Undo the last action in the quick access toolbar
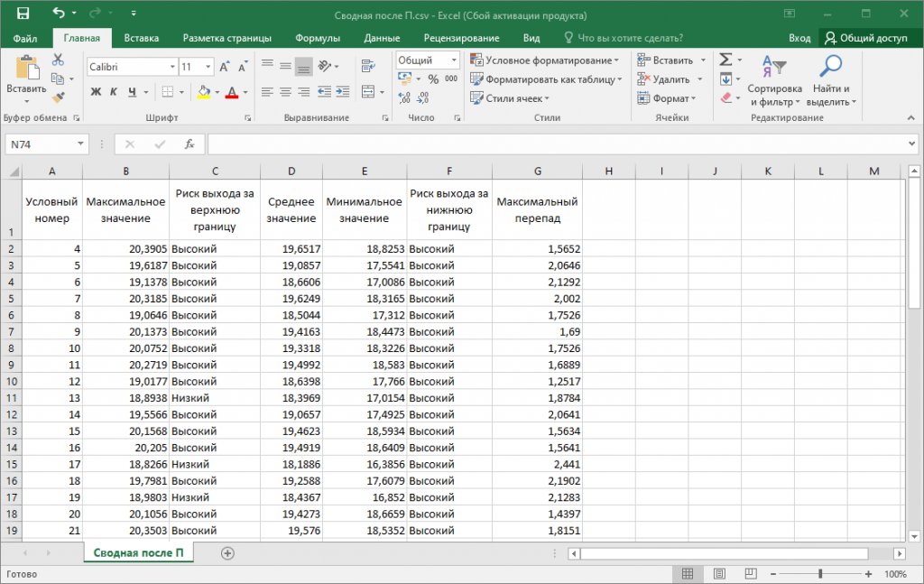 59,13
